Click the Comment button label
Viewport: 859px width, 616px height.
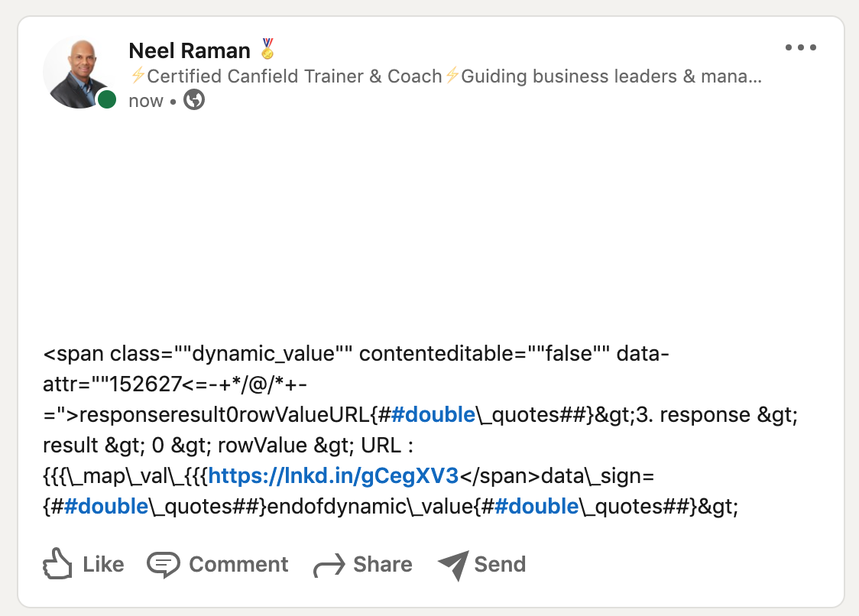tap(238, 565)
